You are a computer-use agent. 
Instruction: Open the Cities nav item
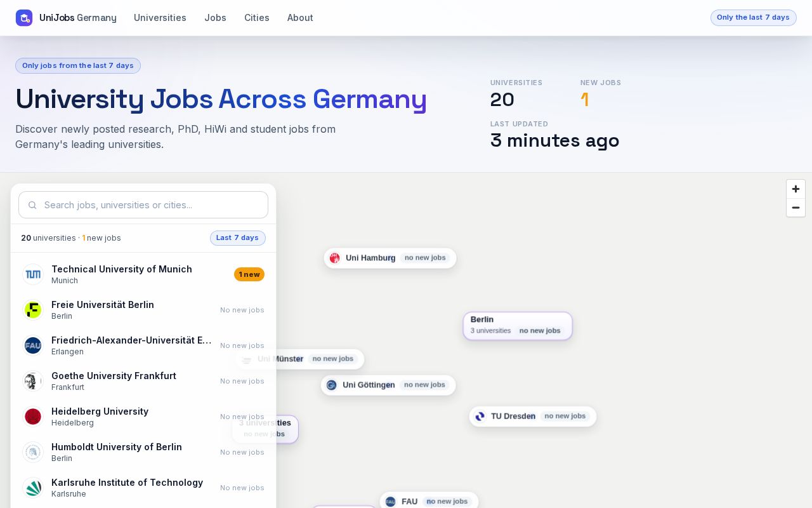[257, 18]
